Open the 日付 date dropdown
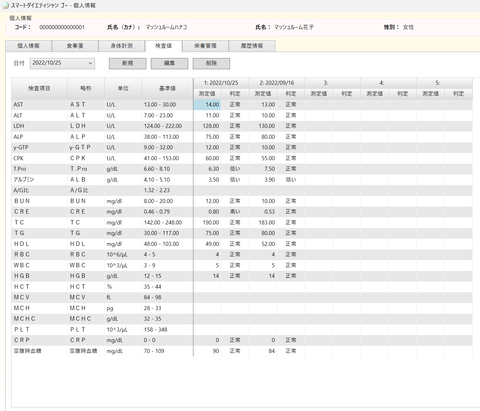The height and width of the screenshot is (411, 480). click(x=62, y=63)
